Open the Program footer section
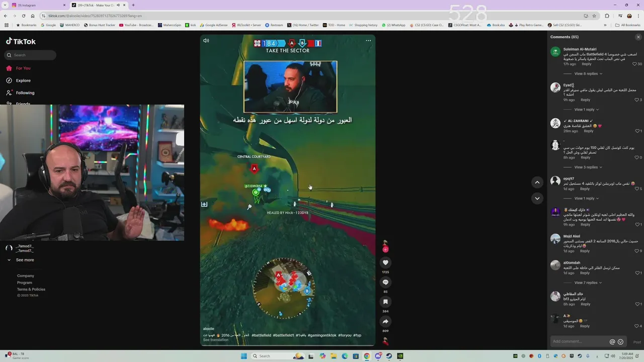 click(25, 283)
